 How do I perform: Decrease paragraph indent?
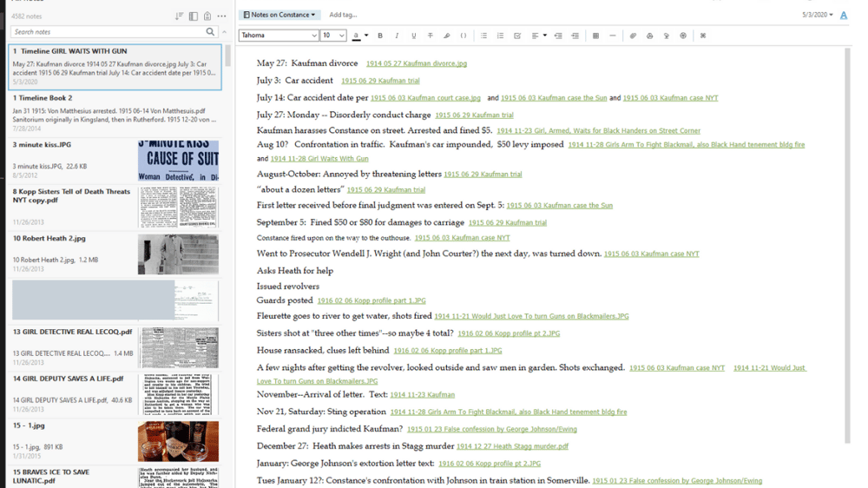click(558, 36)
